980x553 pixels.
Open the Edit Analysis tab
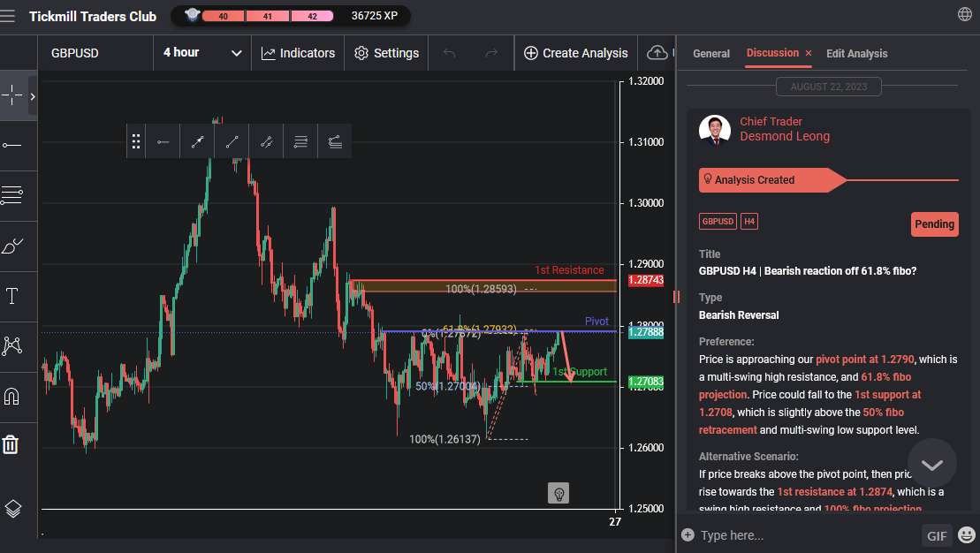point(857,54)
